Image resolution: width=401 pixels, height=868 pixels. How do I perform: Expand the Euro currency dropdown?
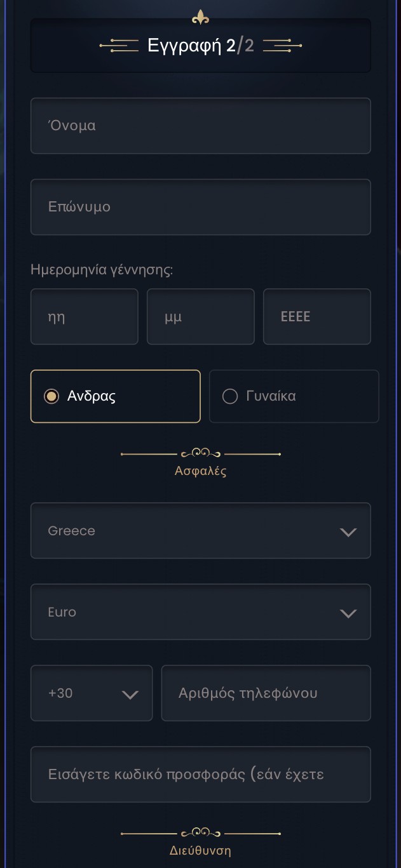[200, 612]
